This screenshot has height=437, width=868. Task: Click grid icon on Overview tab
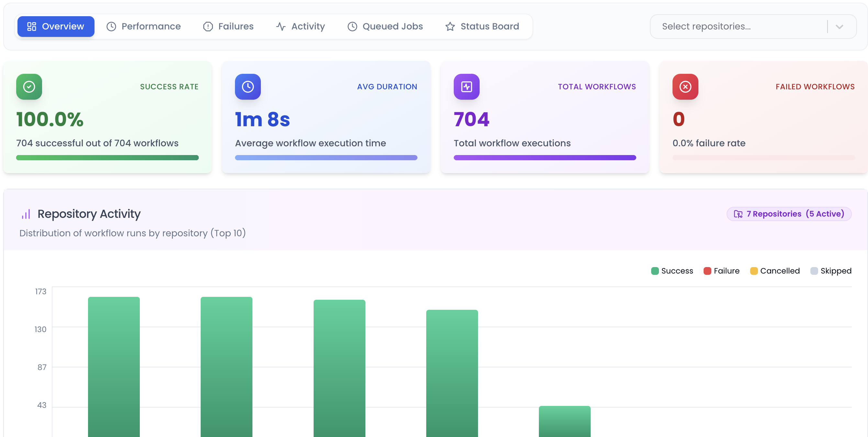coord(32,26)
